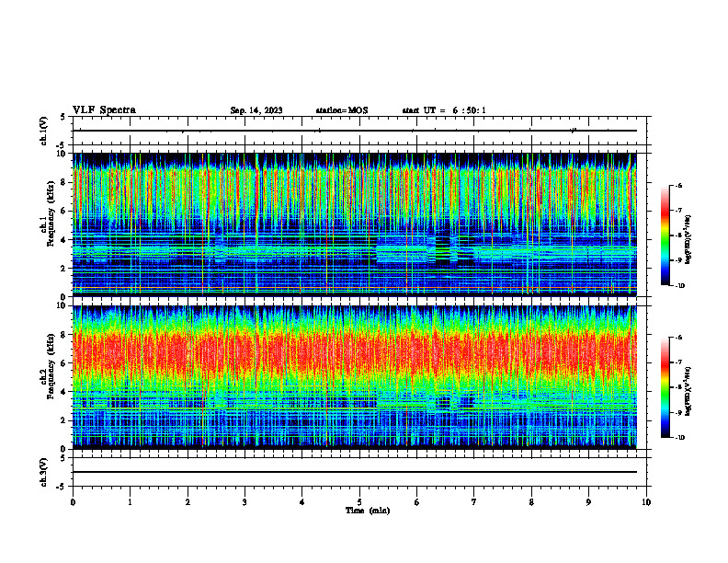Click the upper color scale log(PSD) unit label
Image resolution: width=728 pixels, height=563 pixels.
coord(688,240)
